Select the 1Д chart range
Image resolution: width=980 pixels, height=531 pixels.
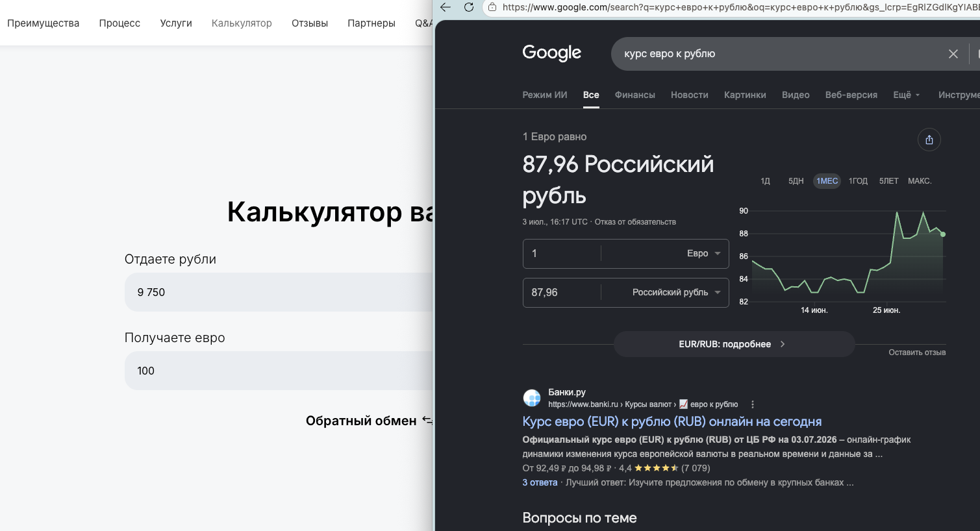(x=765, y=181)
